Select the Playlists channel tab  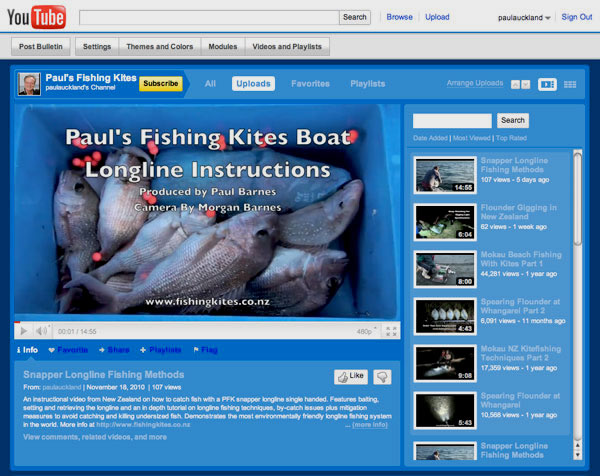point(368,83)
